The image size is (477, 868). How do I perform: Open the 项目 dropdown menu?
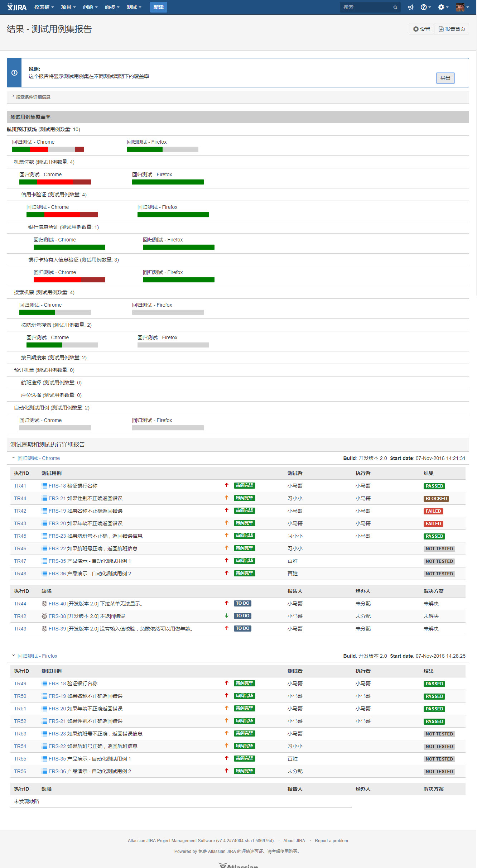(x=68, y=7)
